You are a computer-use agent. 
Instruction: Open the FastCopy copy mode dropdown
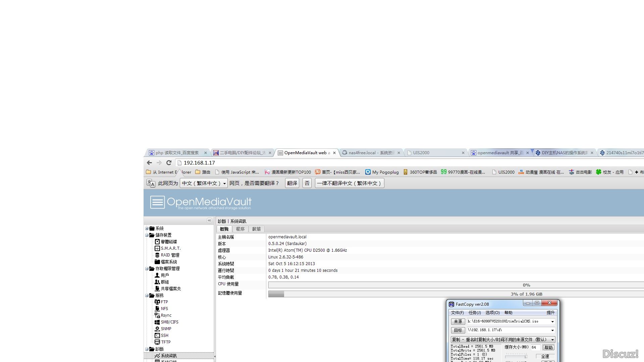[x=503, y=340]
